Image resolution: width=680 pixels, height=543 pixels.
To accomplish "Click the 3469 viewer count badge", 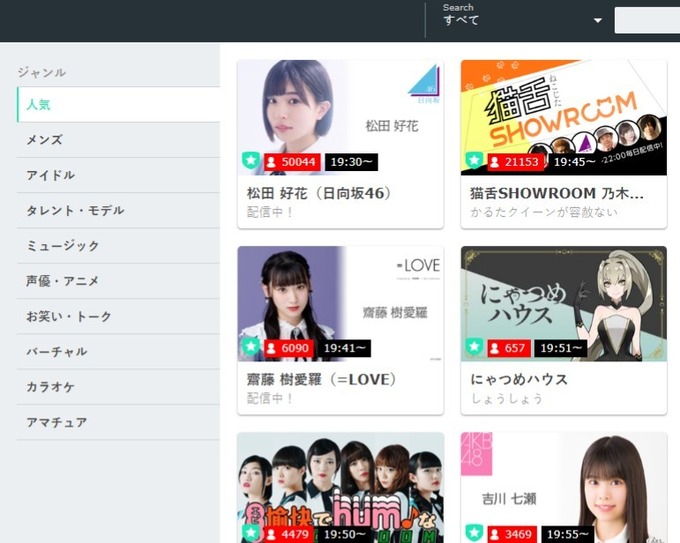I will 512,534.
